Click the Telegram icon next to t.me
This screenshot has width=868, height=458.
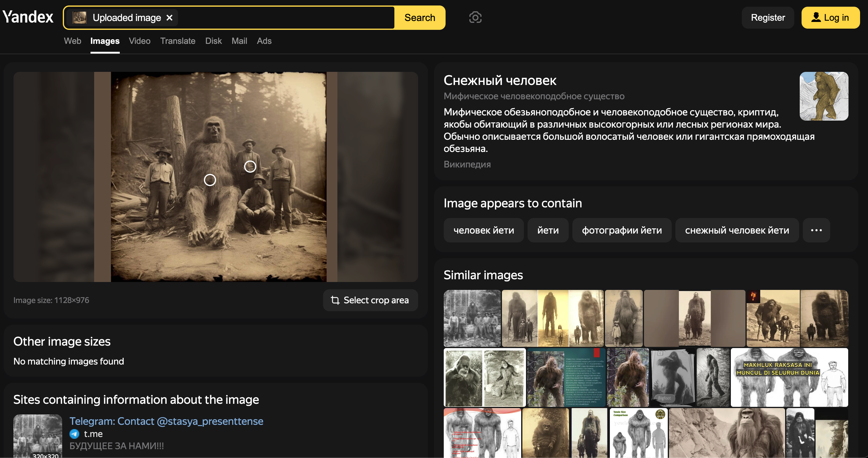(74, 434)
